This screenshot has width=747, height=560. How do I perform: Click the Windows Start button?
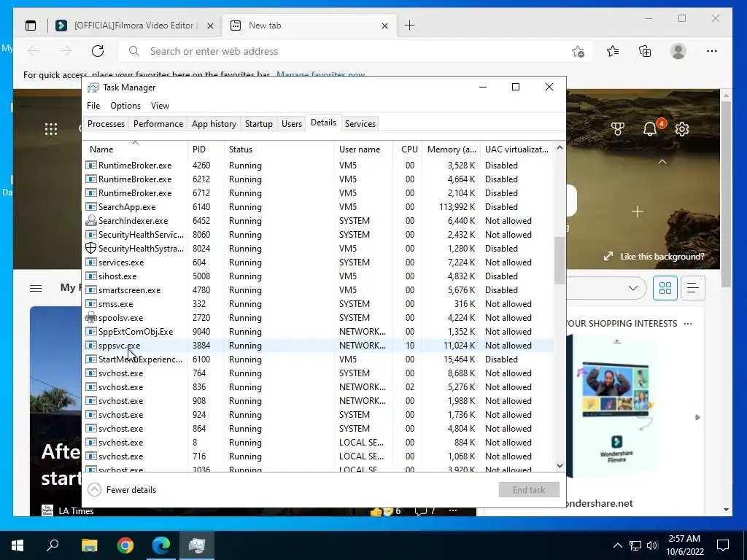[18, 545]
